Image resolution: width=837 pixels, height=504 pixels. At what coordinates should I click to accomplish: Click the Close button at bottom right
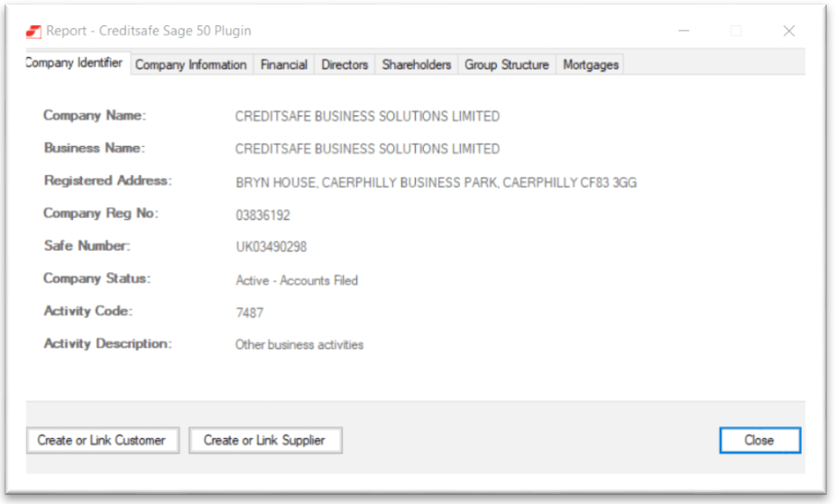pos(759,440)
